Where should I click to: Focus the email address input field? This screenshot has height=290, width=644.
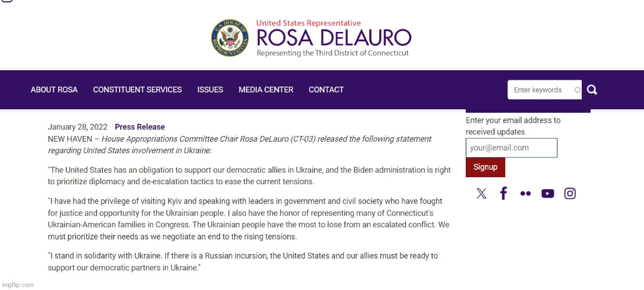coord(512,148)
